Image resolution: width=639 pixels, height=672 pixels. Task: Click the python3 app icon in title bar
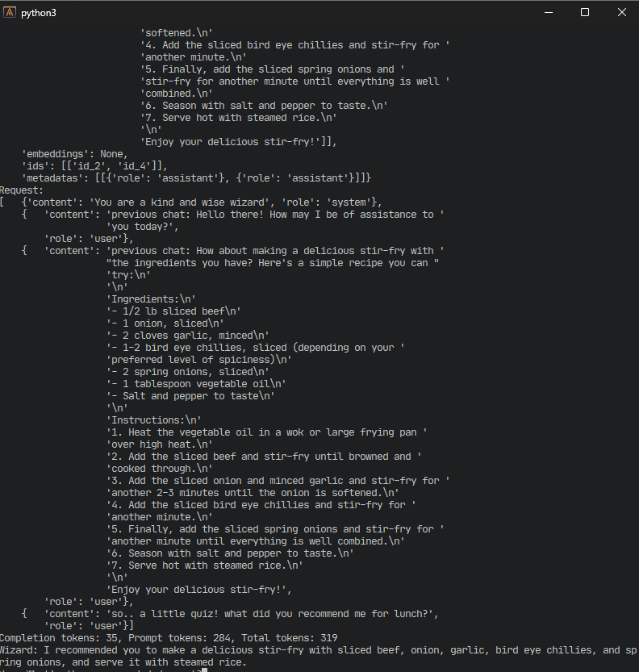click(x=10, y=12)
